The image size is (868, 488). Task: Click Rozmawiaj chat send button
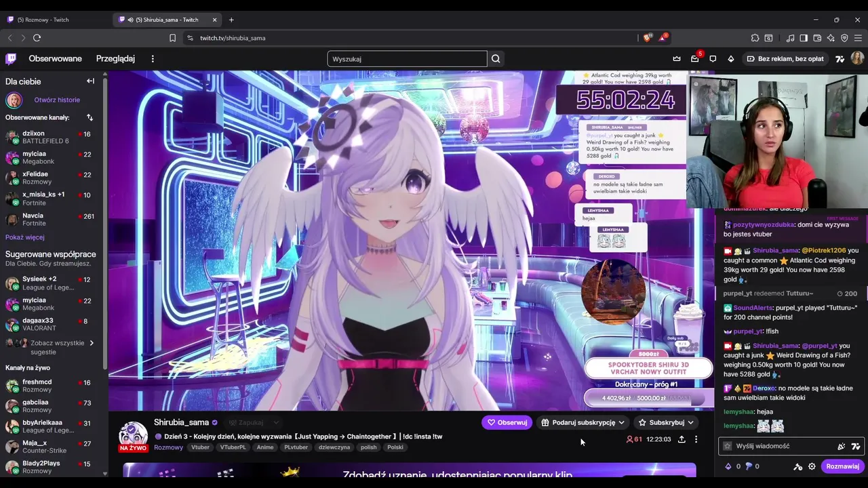tap(842, 466)
